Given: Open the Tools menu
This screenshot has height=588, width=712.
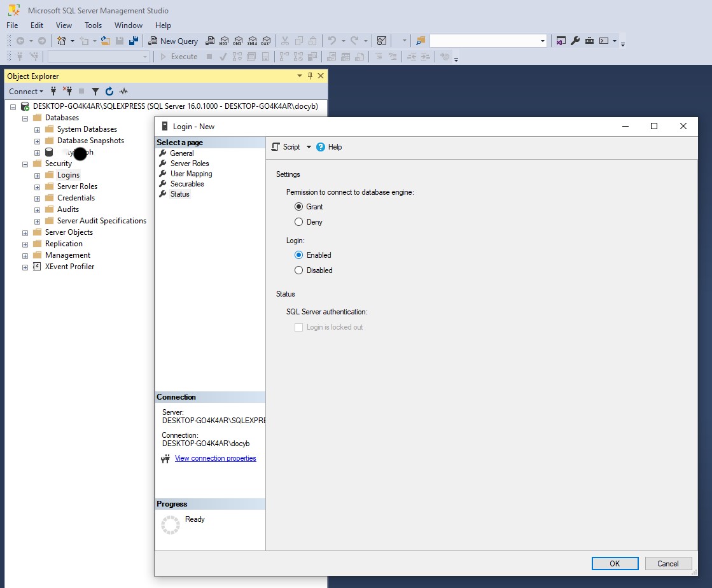Looking at the screenshot, I should (93, 25).
